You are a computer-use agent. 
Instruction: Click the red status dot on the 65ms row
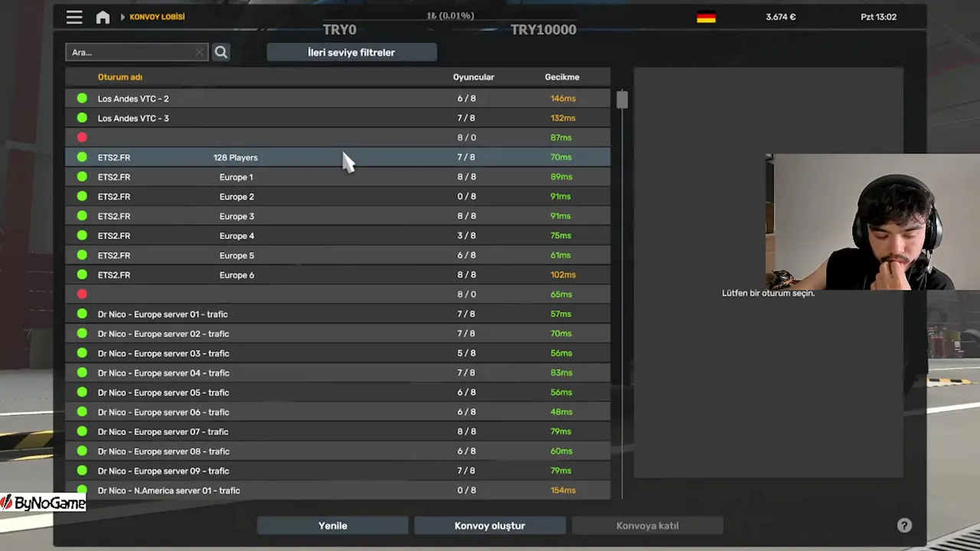[82, 294]
